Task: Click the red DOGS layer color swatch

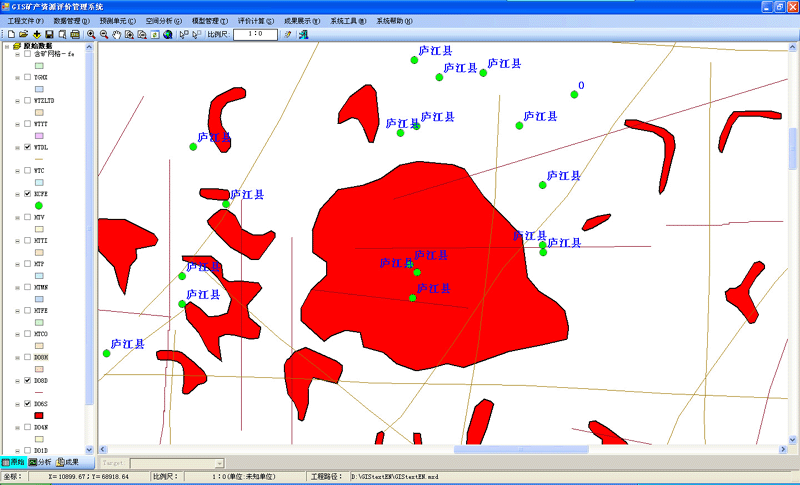Action: [x=39, y=415]
